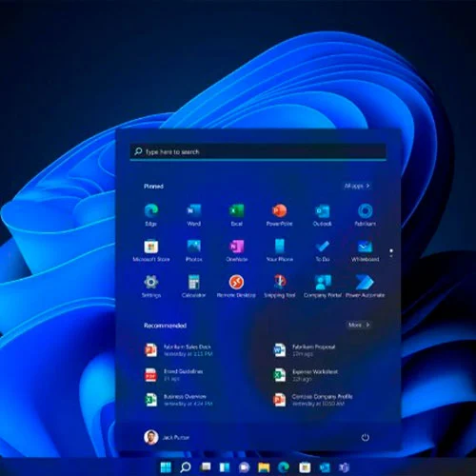Image resolution: width=476 pixels, height=476 pixels.
Task: Click the Power button icon
Action: tap(366, 437)
